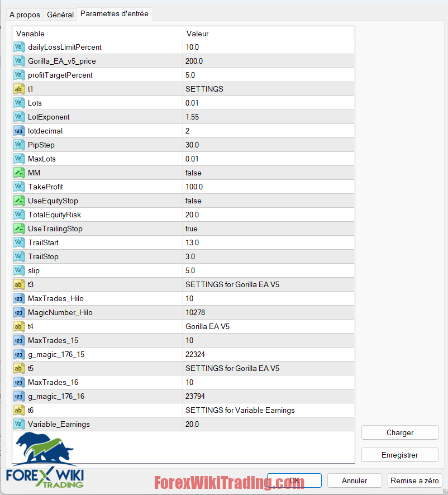This screenshot has width=448, height=495.
Task: Click the t5 string type icon
Action: click(x=19, y=368)
